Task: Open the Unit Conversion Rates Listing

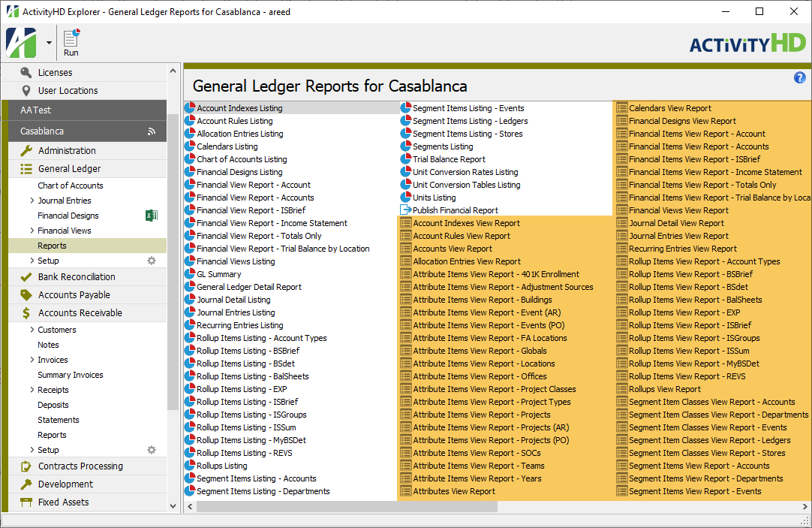Action: (x=465, y=172)
